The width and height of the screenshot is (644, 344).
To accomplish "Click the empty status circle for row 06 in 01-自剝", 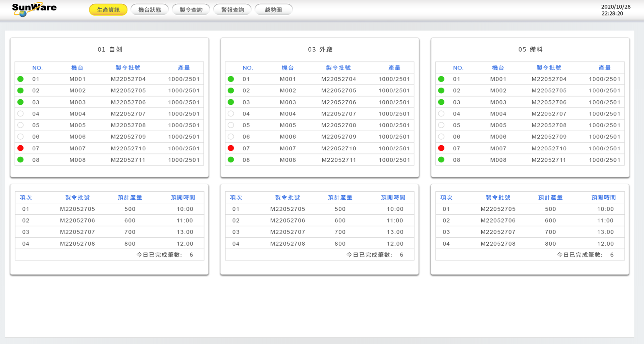I will (x=20, y=137).
